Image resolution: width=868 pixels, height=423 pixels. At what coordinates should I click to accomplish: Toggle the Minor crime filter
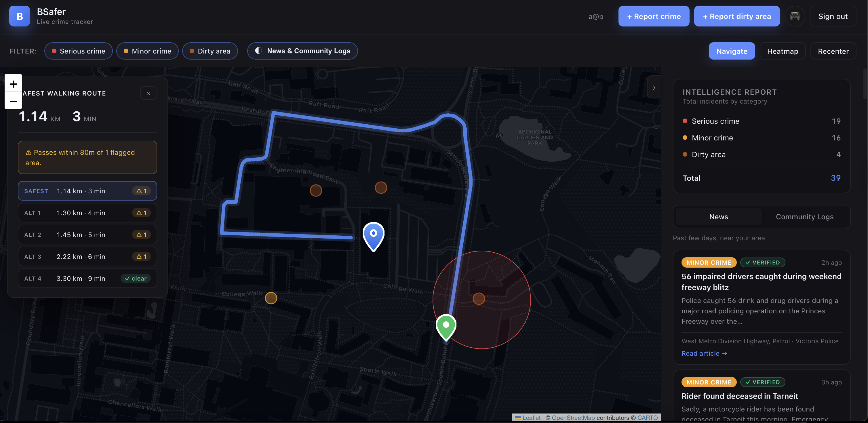[148, 51]
